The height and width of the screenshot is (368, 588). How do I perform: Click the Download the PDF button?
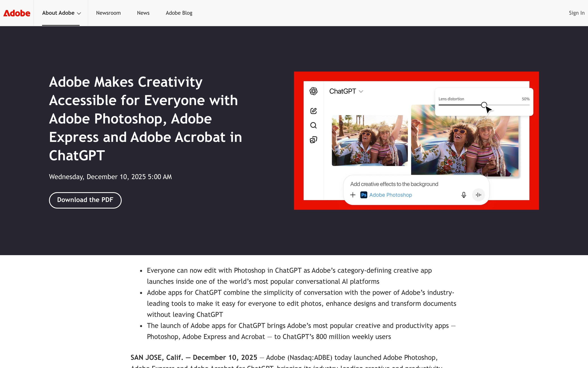pos(85,200)
